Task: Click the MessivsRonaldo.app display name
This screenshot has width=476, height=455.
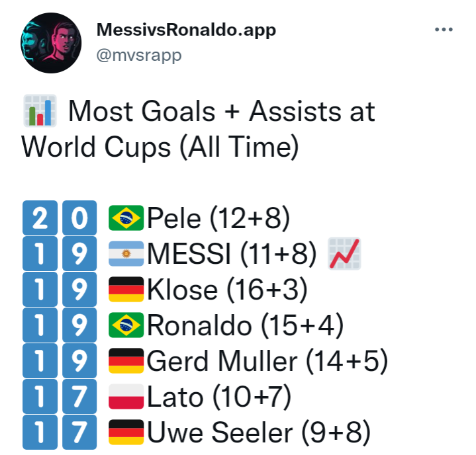Action: [x=186, y=30]
